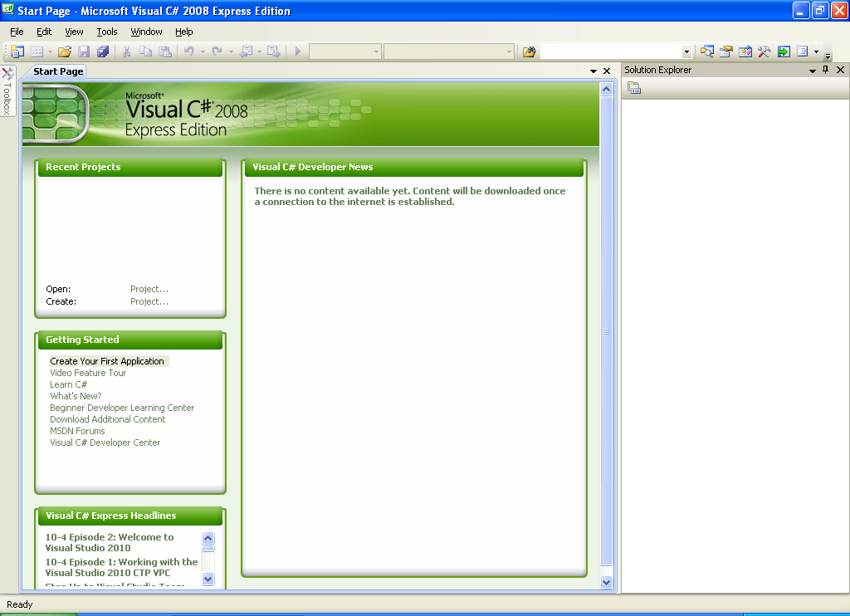Open the Object Browser toolbar icon

coord(745,51)
